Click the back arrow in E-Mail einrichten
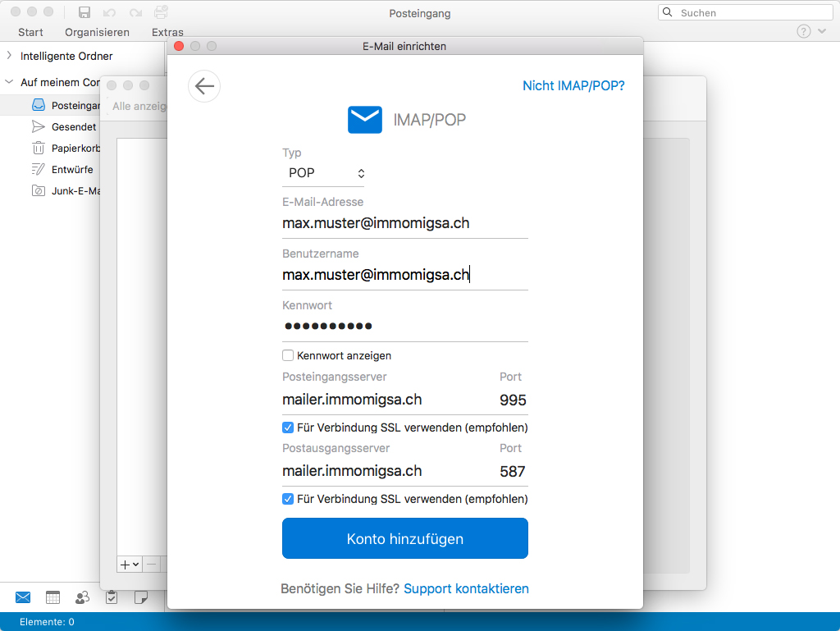The width and height of the screenshot is (840, 631). [204, 85]
